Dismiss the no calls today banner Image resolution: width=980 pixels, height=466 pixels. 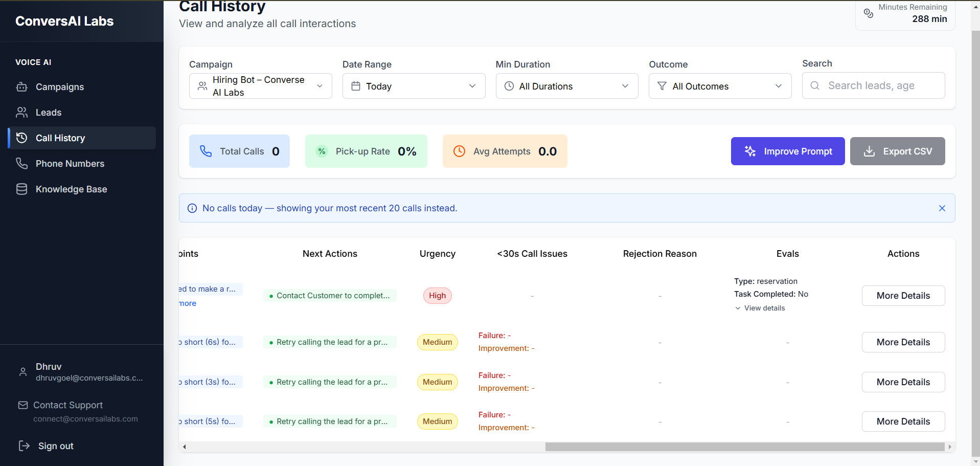click(942, 208)
